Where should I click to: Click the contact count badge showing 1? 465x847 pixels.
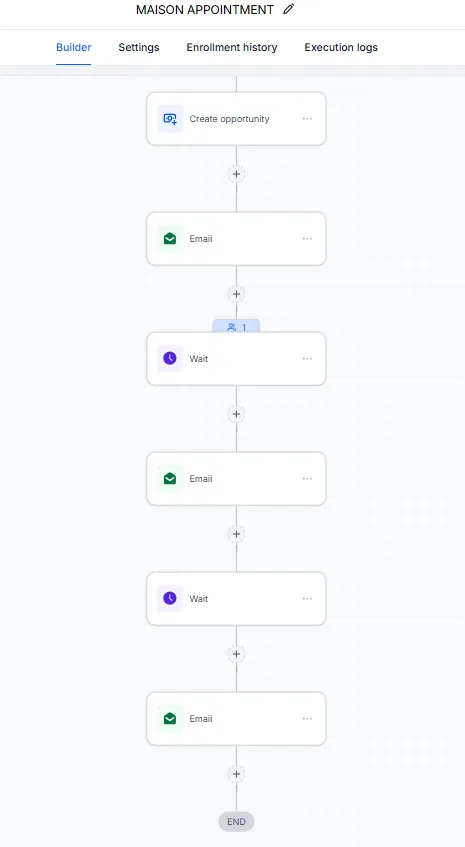point(236,326)
